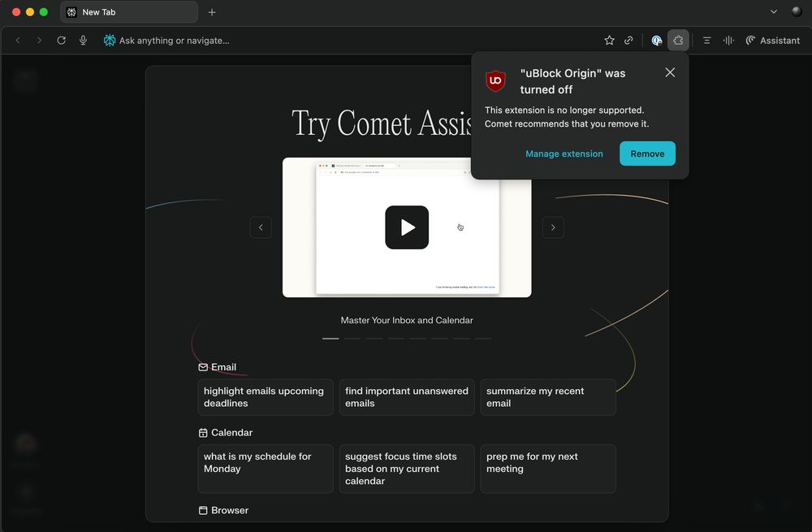Screen dimensions: 812x532
Task: Click the 'Master Your Inbox and Calendar' caption
Action: (x=407, y=320)
